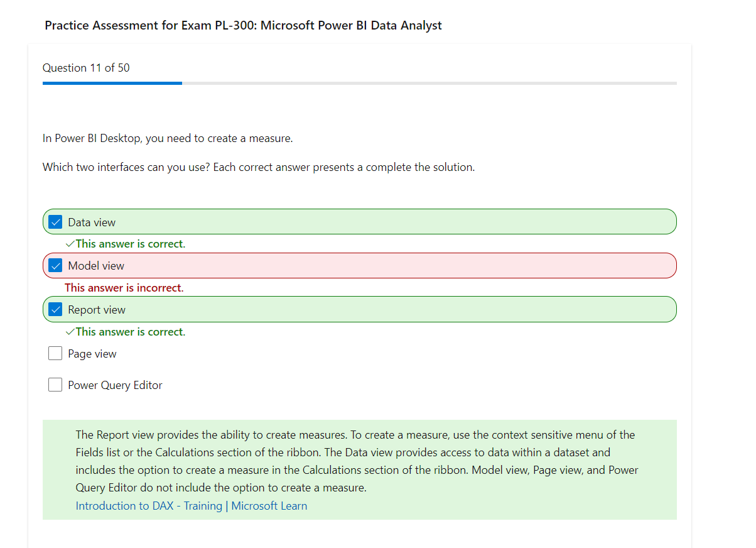Click the 'In Power BI Desktop' scenario sentence

tap(168, 138)
